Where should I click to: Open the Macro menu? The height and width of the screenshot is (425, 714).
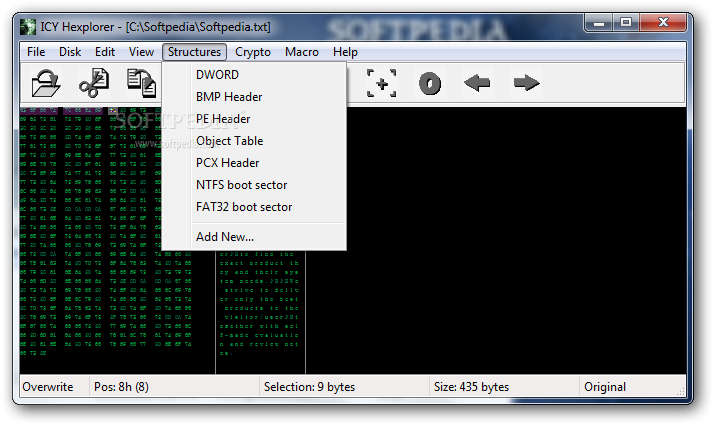click(302, 52)
